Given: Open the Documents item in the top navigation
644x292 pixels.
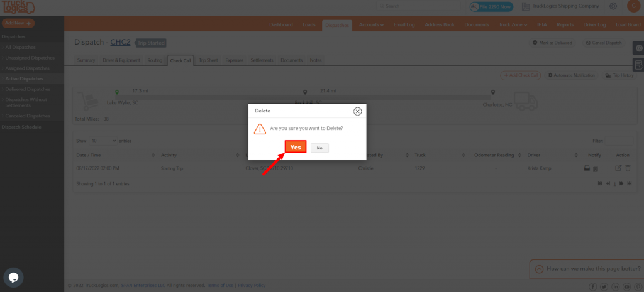Looking at the screenshot, I should click(x=477, y=24).
